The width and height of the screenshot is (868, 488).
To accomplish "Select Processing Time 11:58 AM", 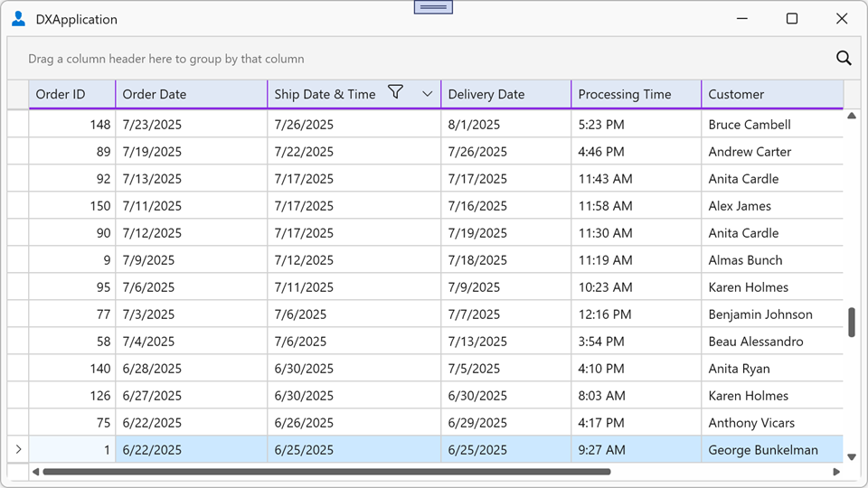I will tap(636, 206).
